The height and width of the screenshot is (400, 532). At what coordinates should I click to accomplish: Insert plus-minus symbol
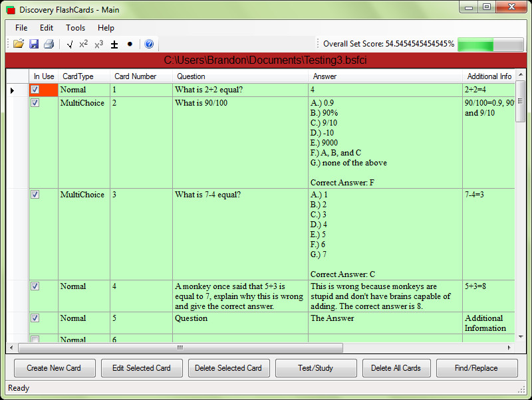114,44
